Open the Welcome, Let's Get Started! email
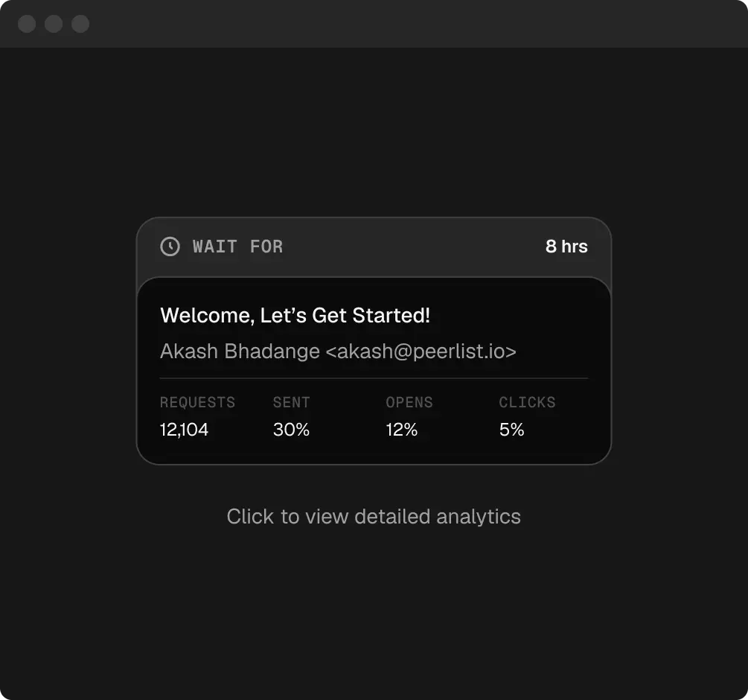748x700 pixels. pyautogui.click(x=295, y=316)
